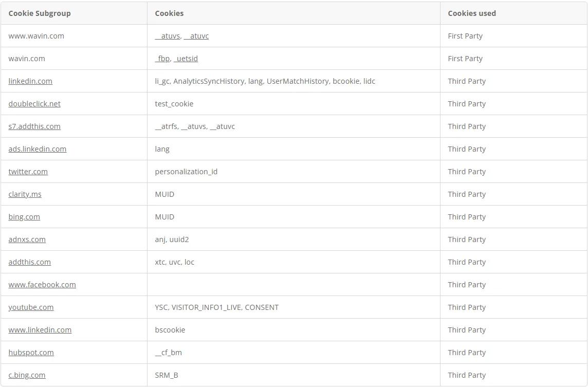Click Third Party in hubspot.com row
588x387 pixels.
click(467, 353)
